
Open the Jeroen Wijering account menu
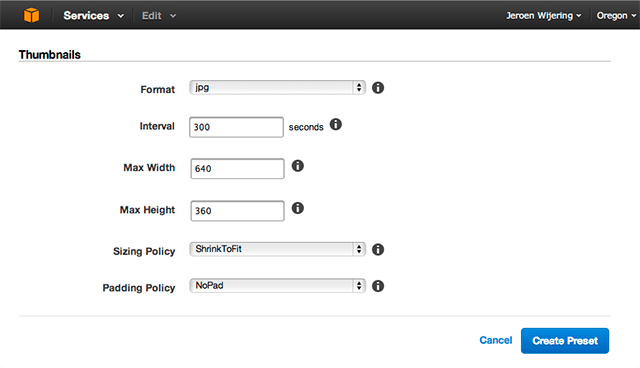[544, 16]
